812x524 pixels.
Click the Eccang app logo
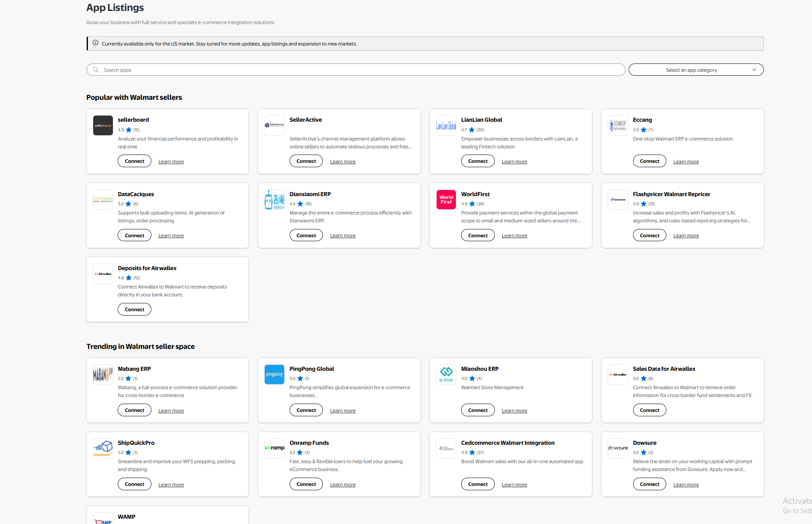618,126
